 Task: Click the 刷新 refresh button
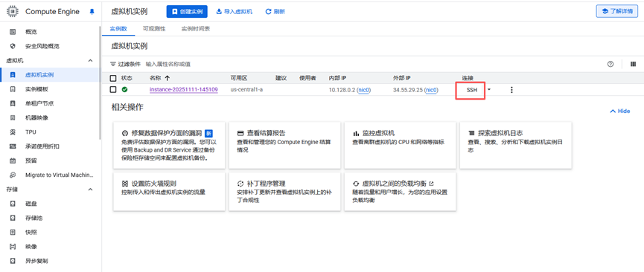(x=275, y=11)
